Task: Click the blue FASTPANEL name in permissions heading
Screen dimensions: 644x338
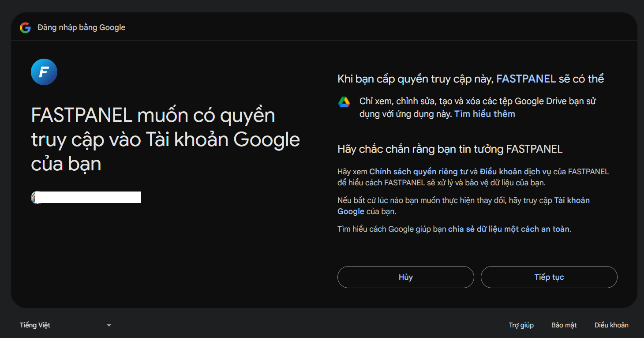Action: 526,79
